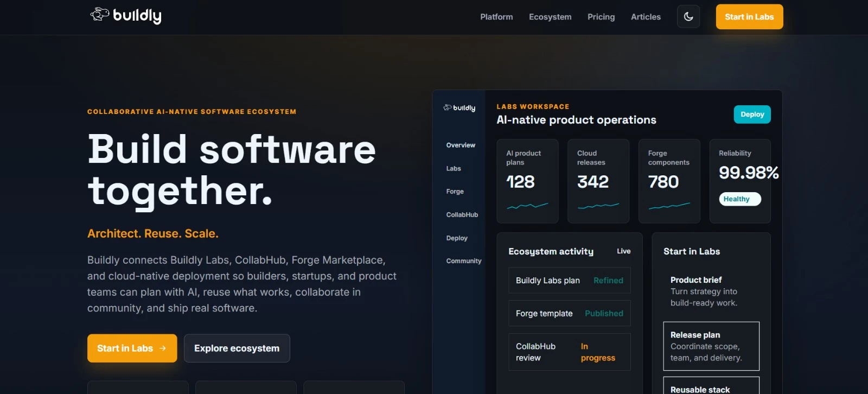Click the AI product plans 128 card
Viewport: 868px width, 394px height.
pos(527,181)
